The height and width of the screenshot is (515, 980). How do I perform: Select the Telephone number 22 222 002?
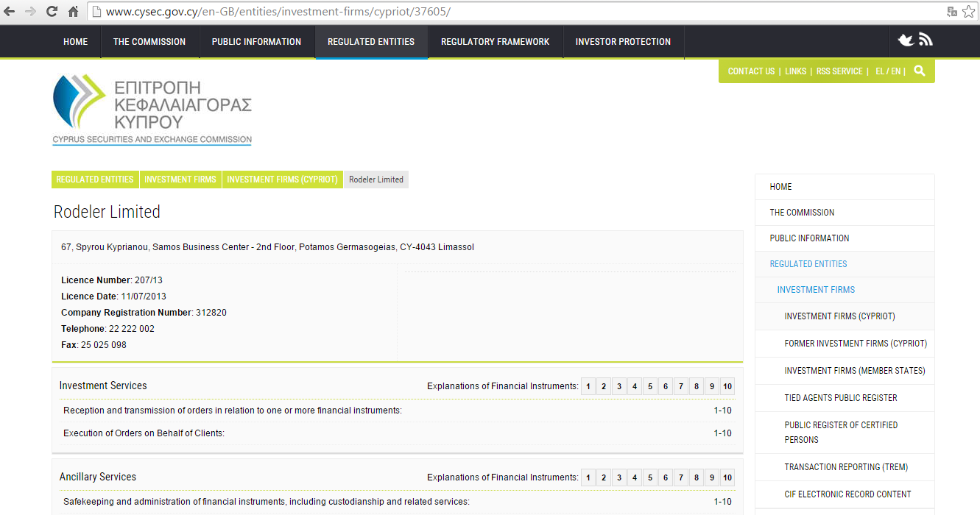(132, 329)
